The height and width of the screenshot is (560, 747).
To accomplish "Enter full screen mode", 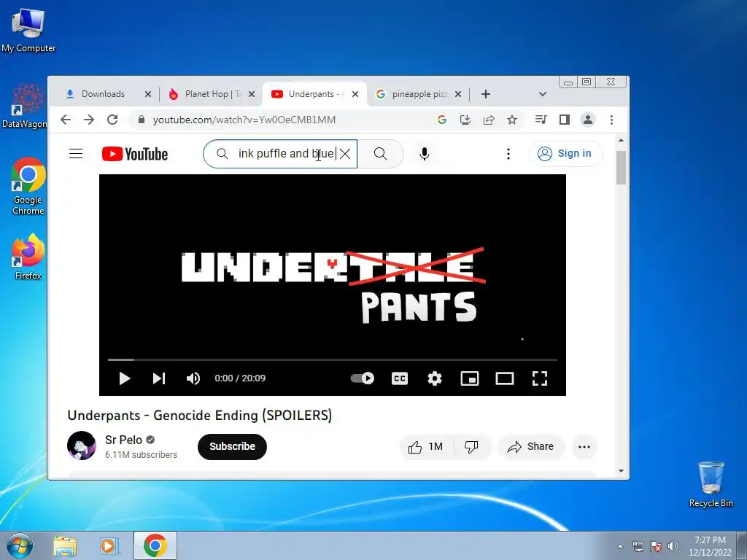I will [539, 378].
